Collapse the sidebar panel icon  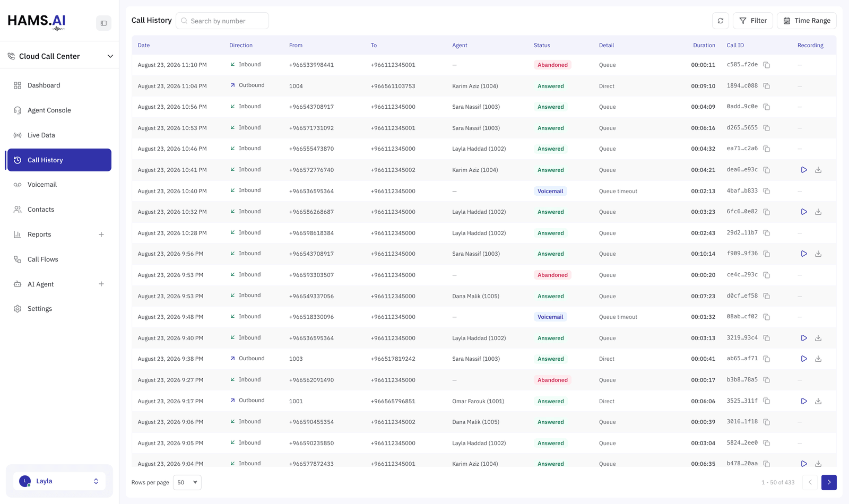[103, 23]
